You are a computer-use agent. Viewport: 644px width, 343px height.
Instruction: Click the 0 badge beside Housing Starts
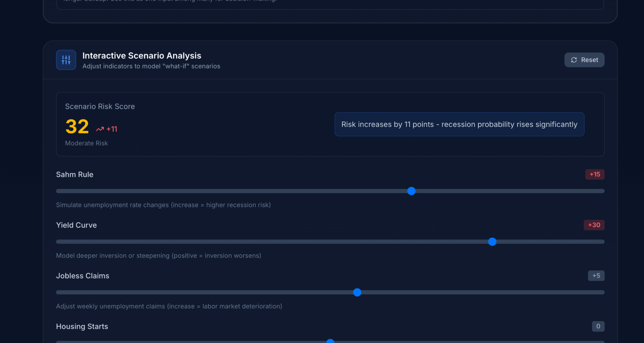[x=598, y=326]
